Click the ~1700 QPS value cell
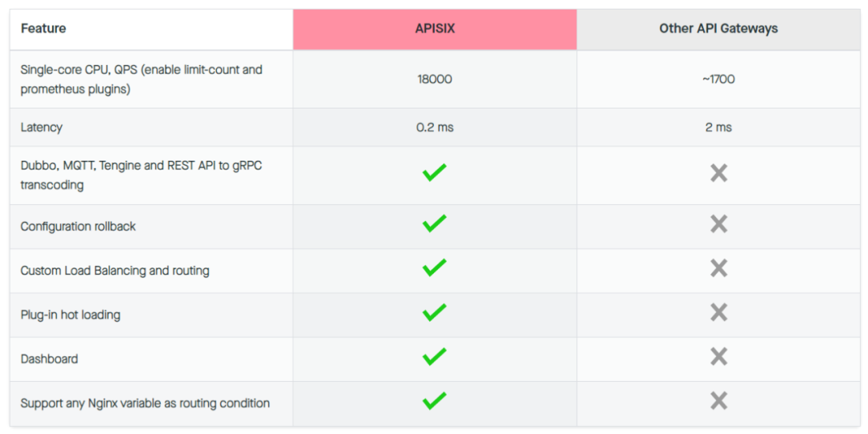 click(719, 79)
